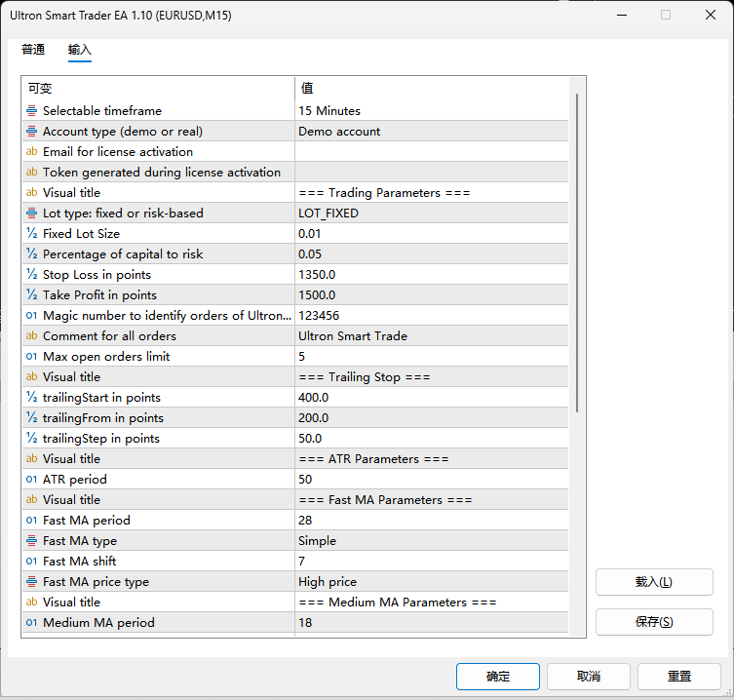This screenshot has height=700, width=734.
Task: Edit the Max open orders value 5
Action: [x=432, y=356]
